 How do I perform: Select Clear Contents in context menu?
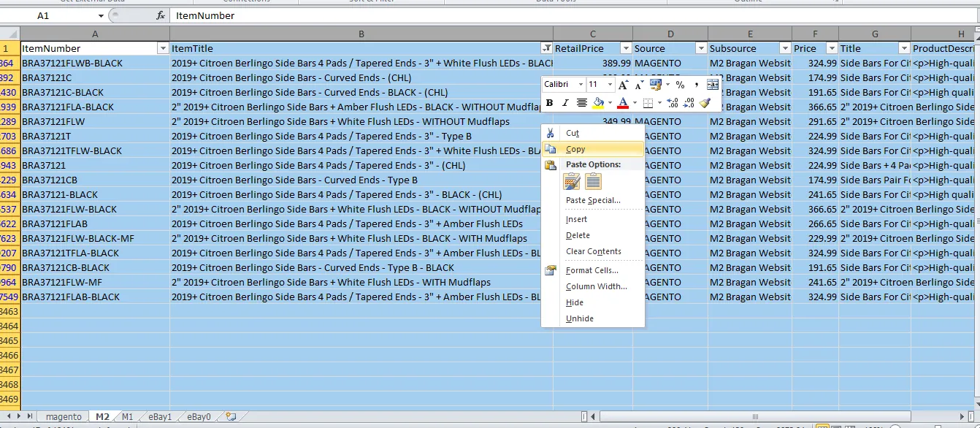coord(593,251)
